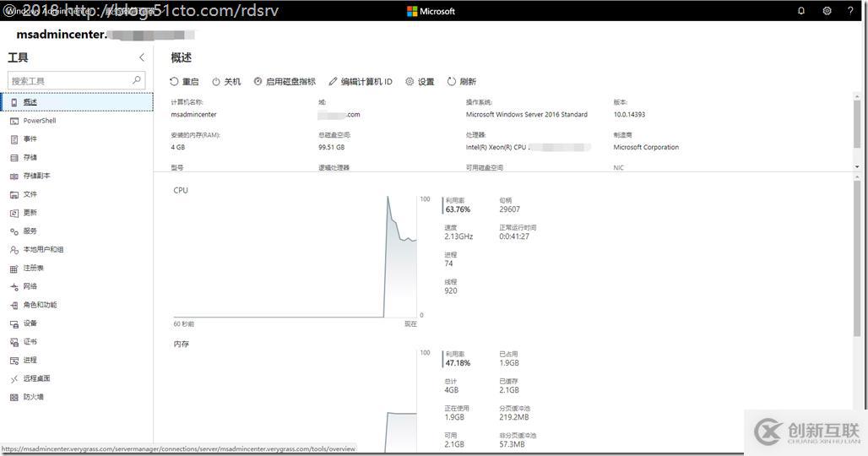Open the 远程桌面 remote desktop icon

pyautogui.click(x=14, y=379)
